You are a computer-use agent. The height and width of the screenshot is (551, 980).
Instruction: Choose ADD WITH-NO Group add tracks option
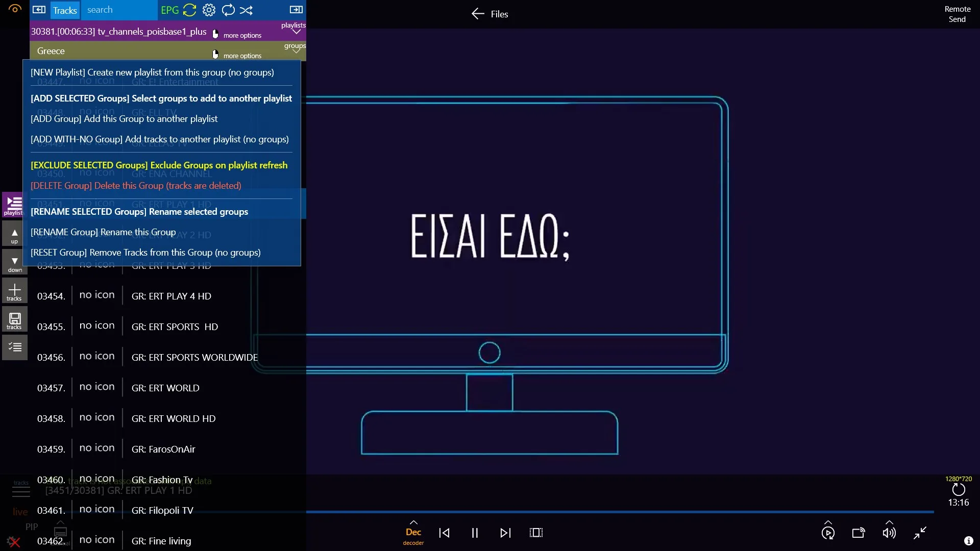160,139
